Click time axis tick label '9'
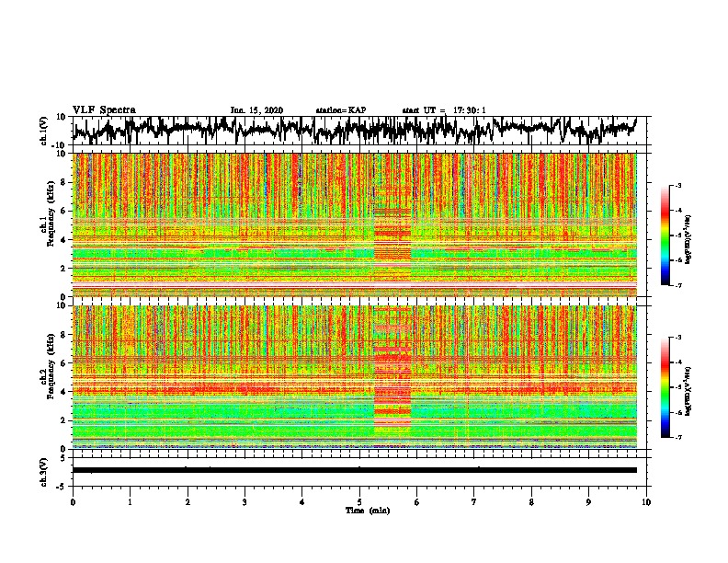Screen dimensions: 728x563 point(588,502)
